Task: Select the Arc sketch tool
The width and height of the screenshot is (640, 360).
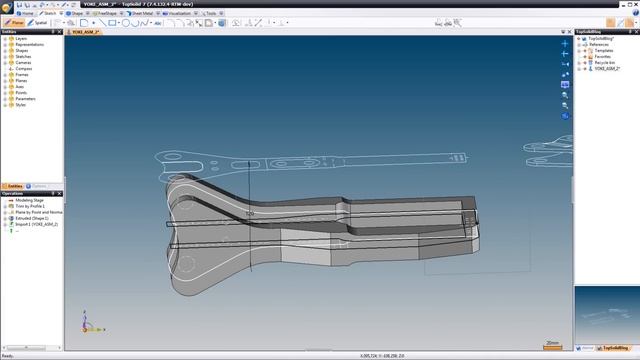Action: pos(135,23)
